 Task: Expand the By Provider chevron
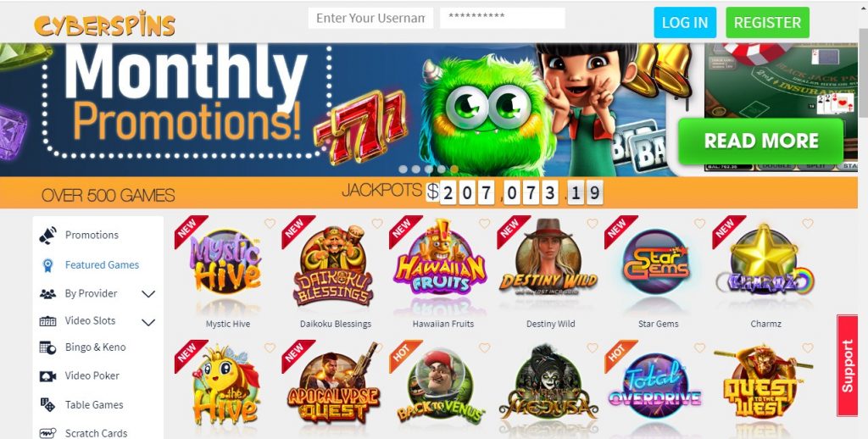tap(148, 294)
